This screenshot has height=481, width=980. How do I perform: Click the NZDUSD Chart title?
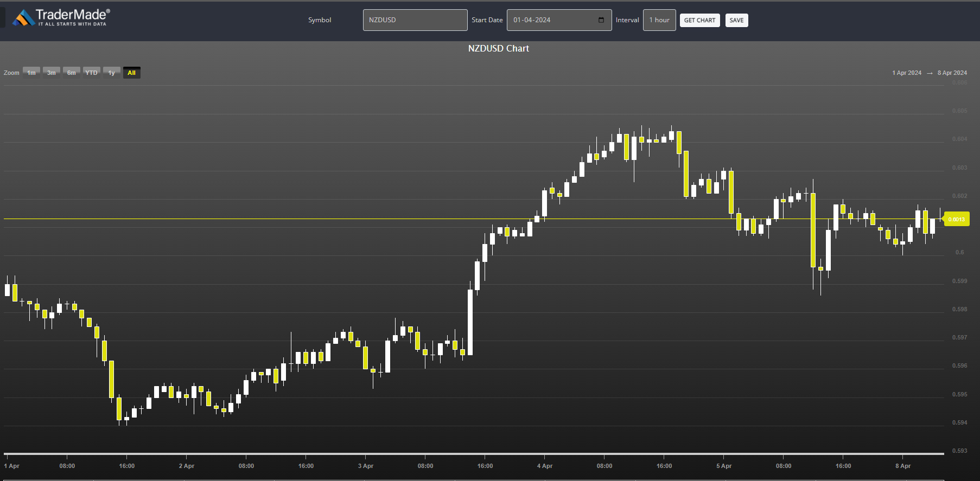[x=498, y=48]
